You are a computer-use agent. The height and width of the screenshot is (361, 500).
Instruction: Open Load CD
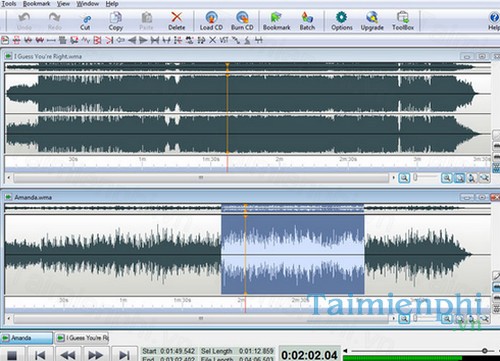coord(211,21)
